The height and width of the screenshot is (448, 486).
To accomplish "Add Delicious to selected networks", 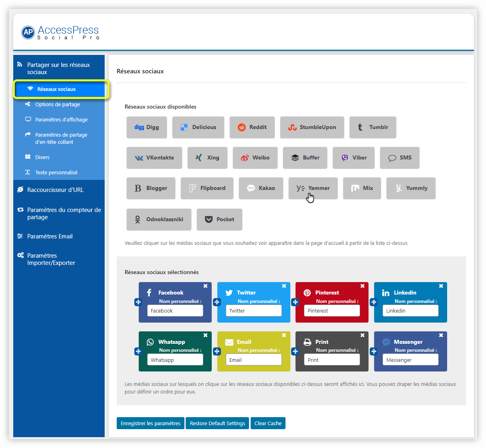I will [198, 127].
